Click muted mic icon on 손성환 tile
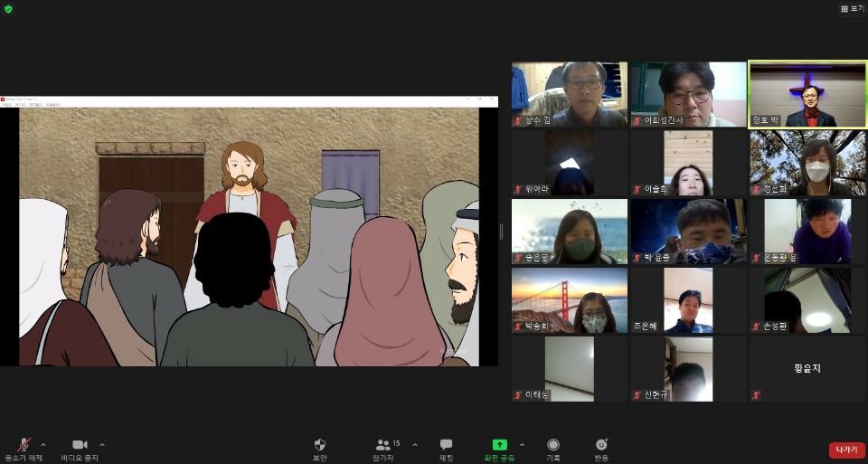The height and width of the screenshot is (464, 868). tap(756, 327)
